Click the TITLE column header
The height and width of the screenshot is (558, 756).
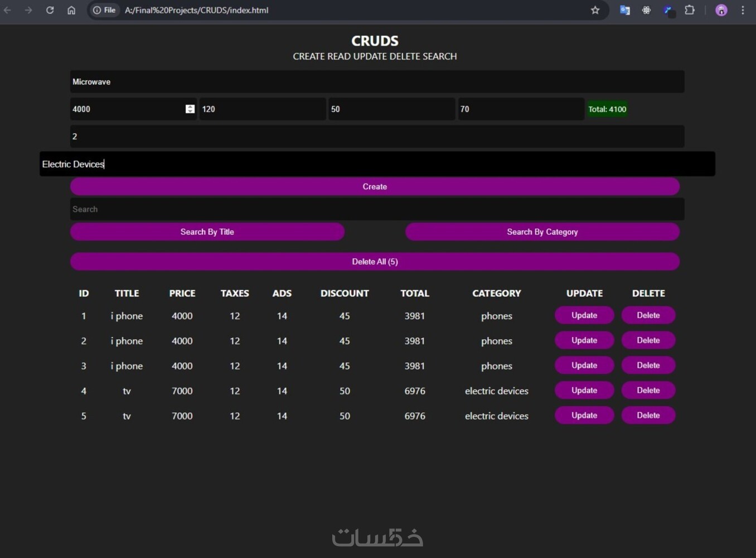pos(127,293)
